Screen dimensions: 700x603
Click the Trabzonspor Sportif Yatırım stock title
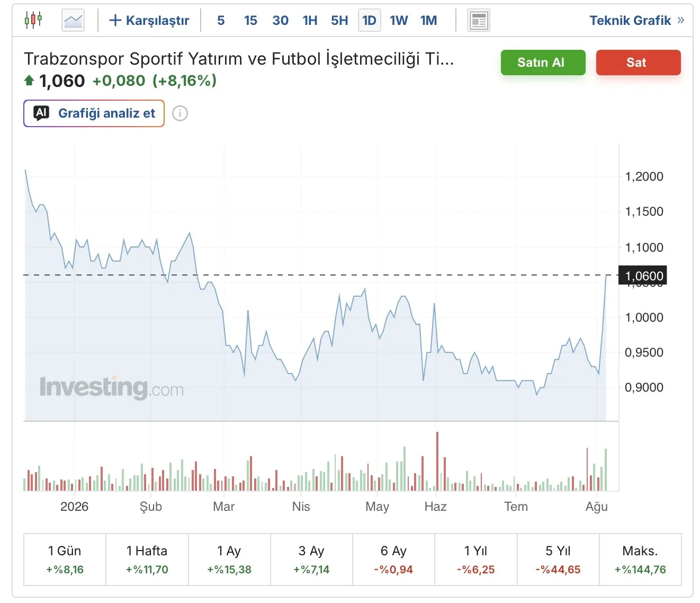coord(239,58)
